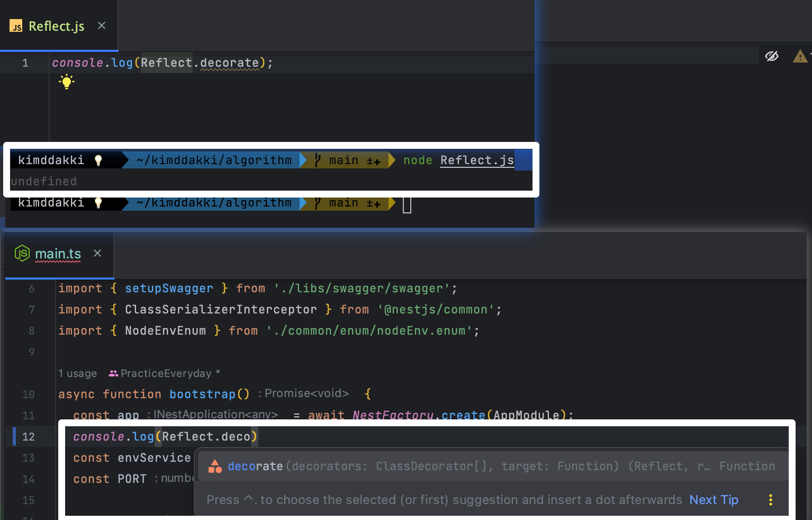Click 'Reflect.deco' text on line 12

tap(206, 437)
